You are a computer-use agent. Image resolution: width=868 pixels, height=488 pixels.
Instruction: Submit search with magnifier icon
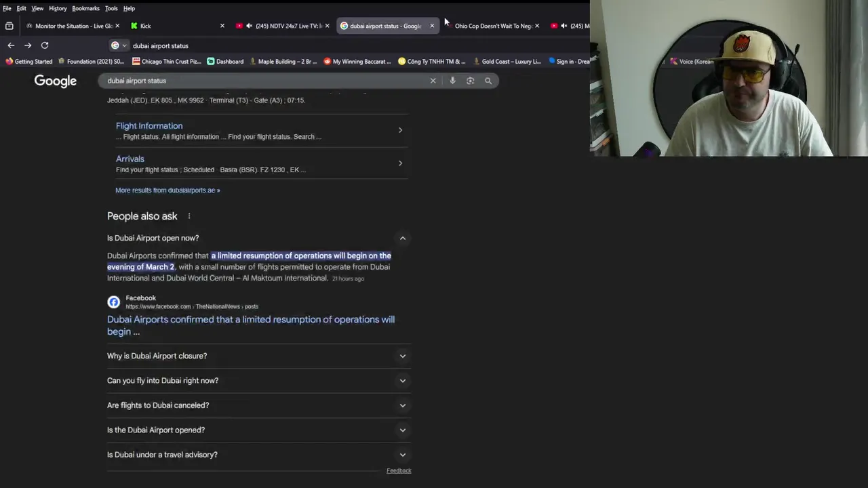488,81
